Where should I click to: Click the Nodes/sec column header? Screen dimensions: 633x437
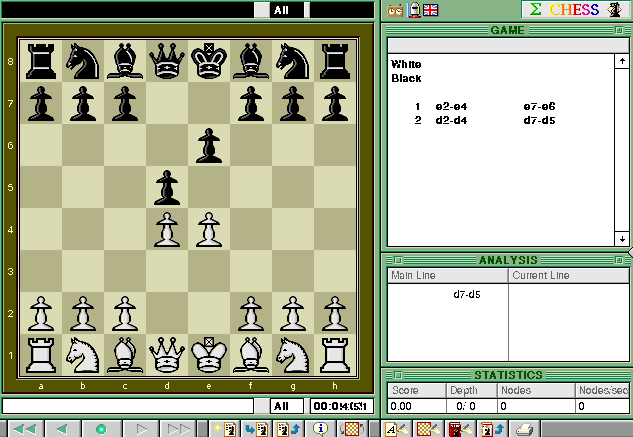click(602, 390)
